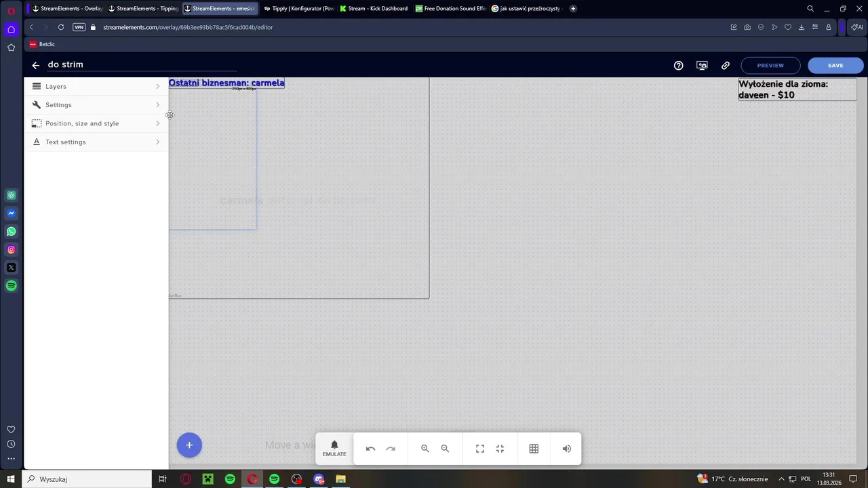Add page to bookmarks heart icon
Viewport: 868px width, 488px height.
788,27
